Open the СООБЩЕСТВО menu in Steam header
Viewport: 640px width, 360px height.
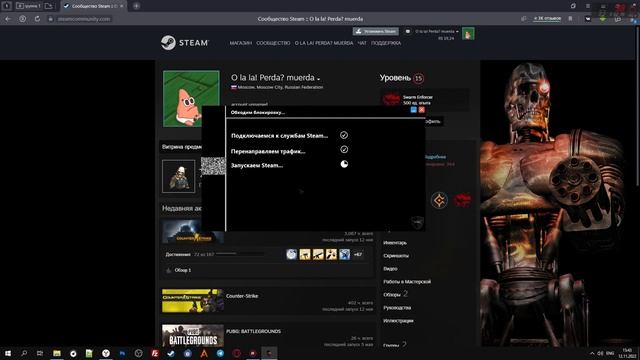tap(273, 43)
